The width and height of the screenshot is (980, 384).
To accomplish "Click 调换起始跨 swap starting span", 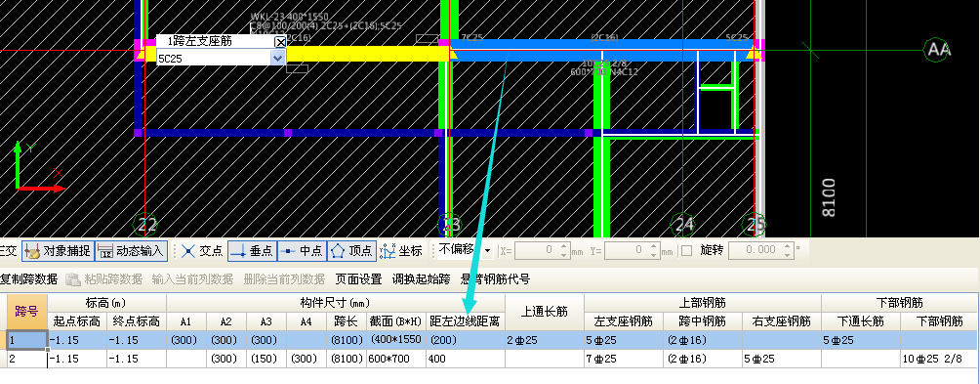I will click(422, 278).
